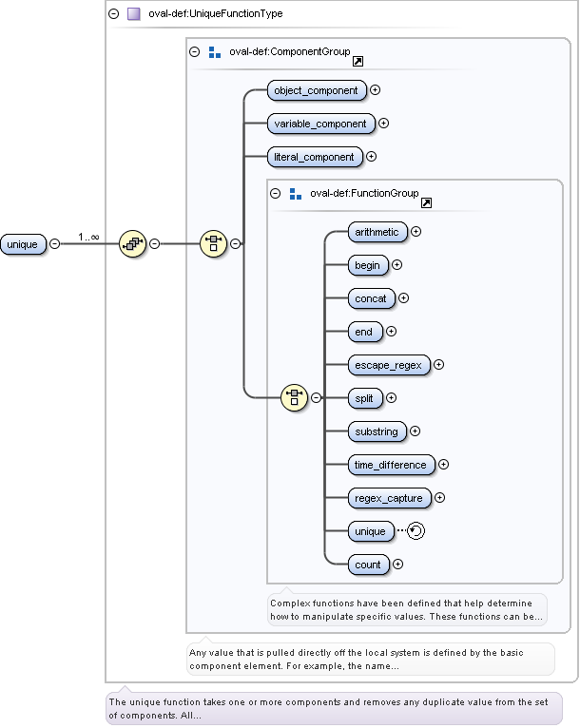Image resolution: width=580 pixels, height=728 pixels.
Task: Click the choice compositor icon in FunctionGroup
Action: click(294, 398)
